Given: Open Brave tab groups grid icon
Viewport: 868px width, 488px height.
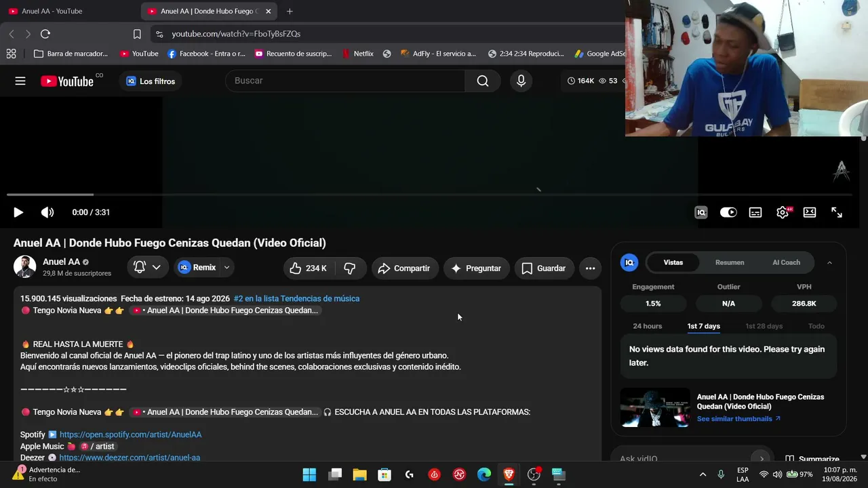Looking at the screenshot, I should [x=11, y=54].
